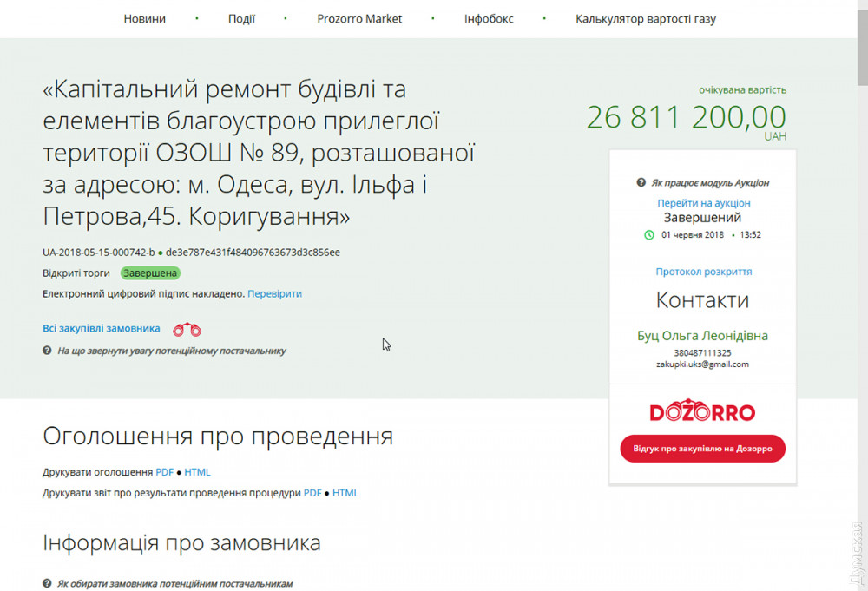Print procedure results report as HTML
The height and width of the screenshot is (591, 868).
[345, 493]
